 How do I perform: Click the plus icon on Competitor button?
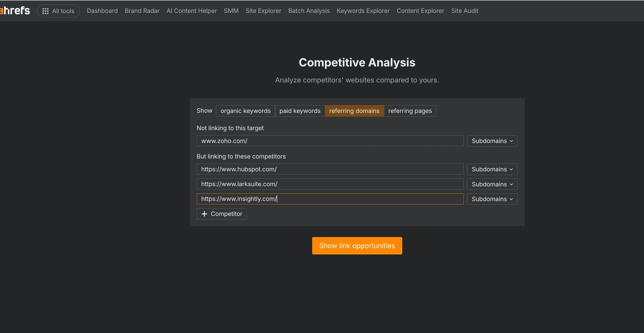(x=204, y=214)
